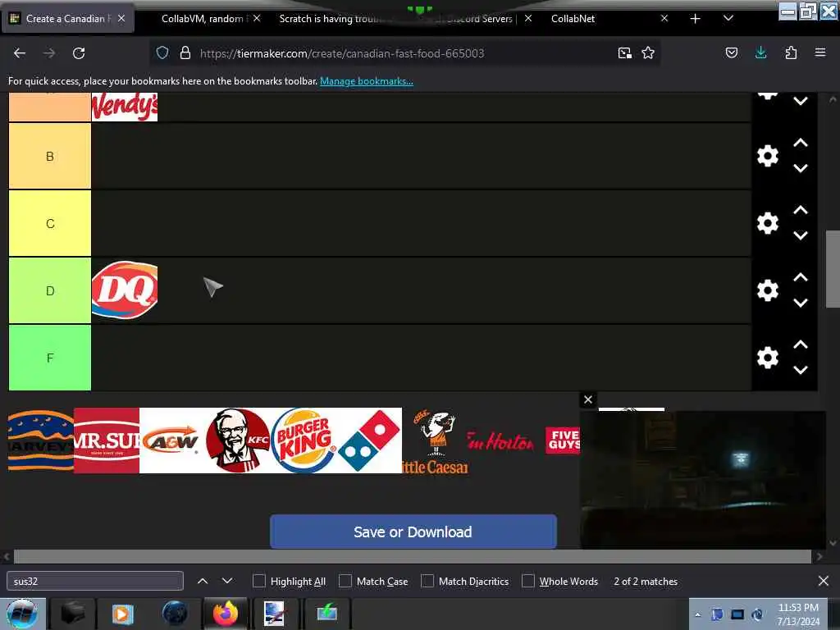This screenshot has width=840, height=630.
Task: Open the Downloads panel arrow
Action: click(x=760, y=53)
